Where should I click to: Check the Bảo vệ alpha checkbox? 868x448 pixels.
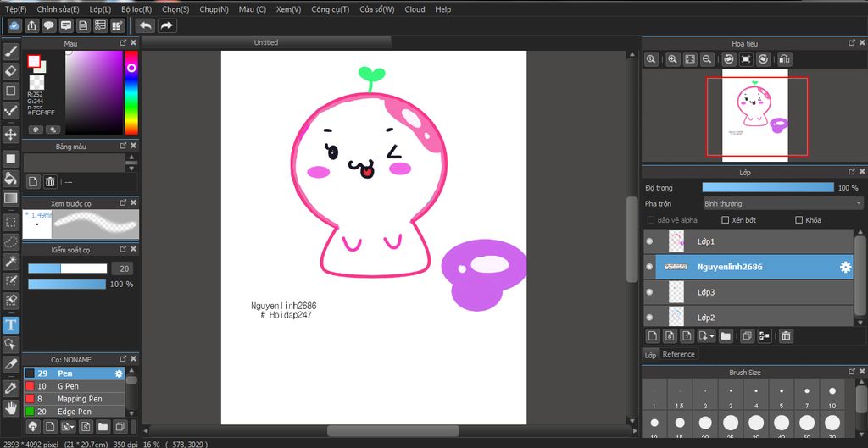click(x=651, y=220)
